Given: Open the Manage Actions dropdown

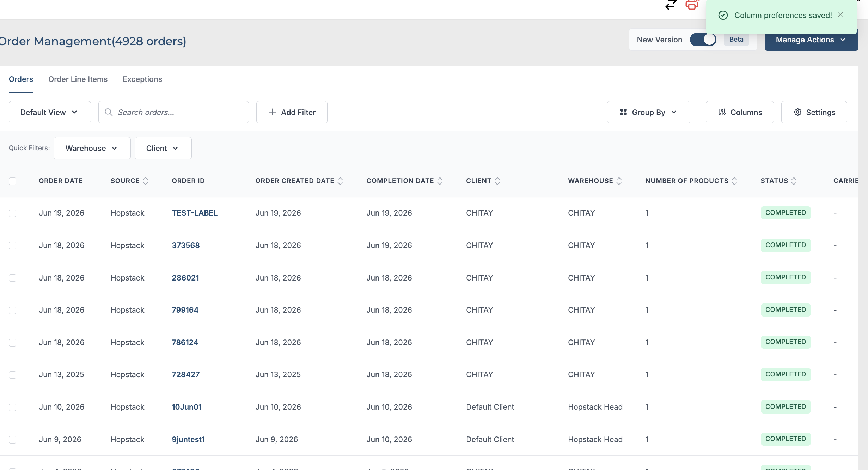Looking at the screenshot, I should tap(811, 40).
